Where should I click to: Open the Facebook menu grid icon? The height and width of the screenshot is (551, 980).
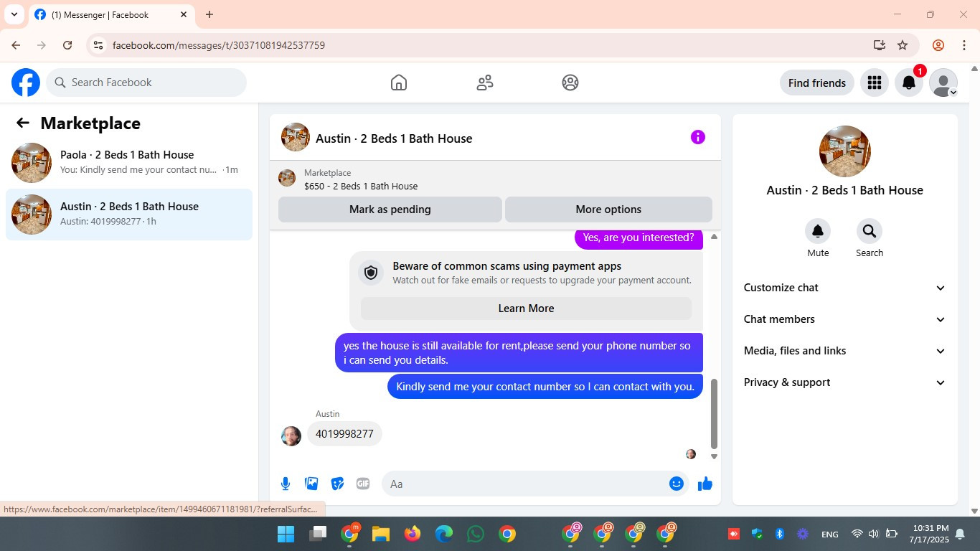point(874,83)
